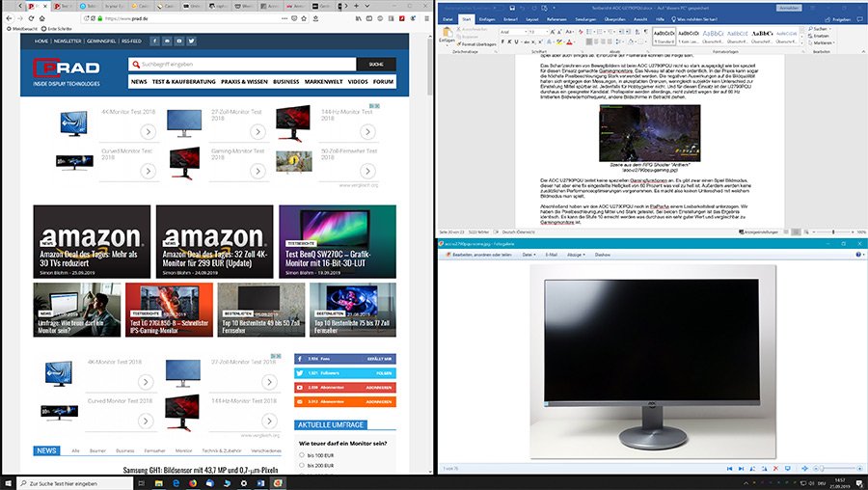Open Suchen dropdown in Word
Image resolution: width=868 pixels, height=490 pixels.
click(828, 29)
